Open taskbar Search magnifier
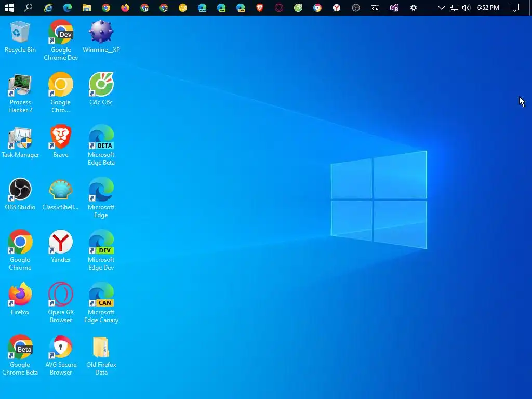This screenshot has height=399, width=532. click(28, 7)
